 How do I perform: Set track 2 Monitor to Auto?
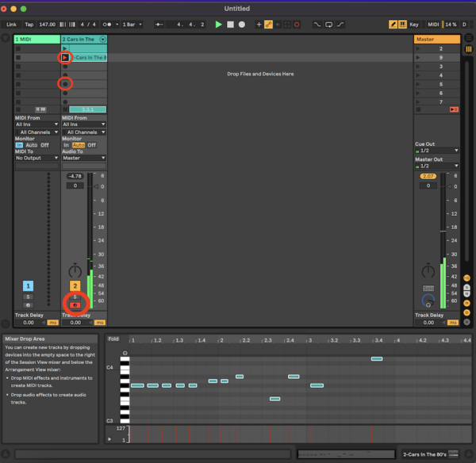pos(79,145)
